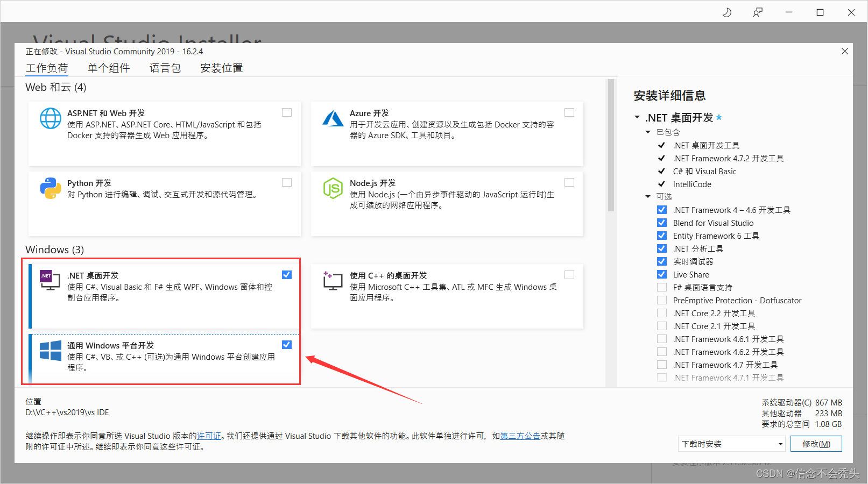Uncheck 实时调试器 option

click(x=662, y=261)
